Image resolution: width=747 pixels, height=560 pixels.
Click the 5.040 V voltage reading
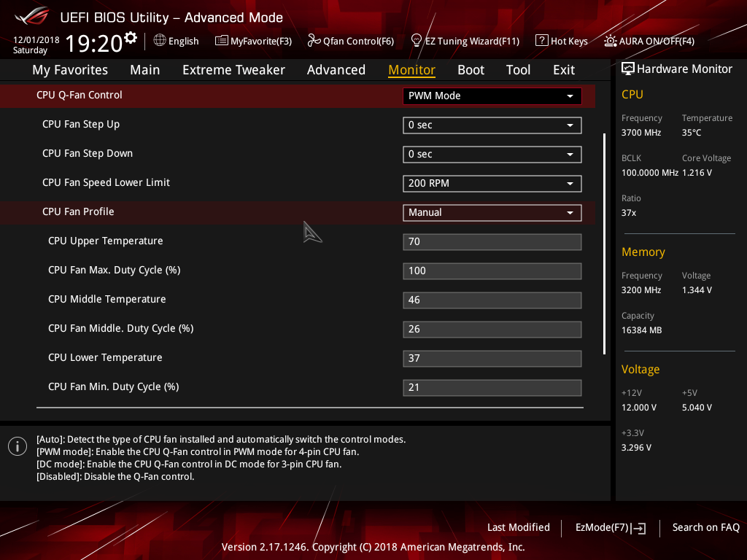click(697, 408)
